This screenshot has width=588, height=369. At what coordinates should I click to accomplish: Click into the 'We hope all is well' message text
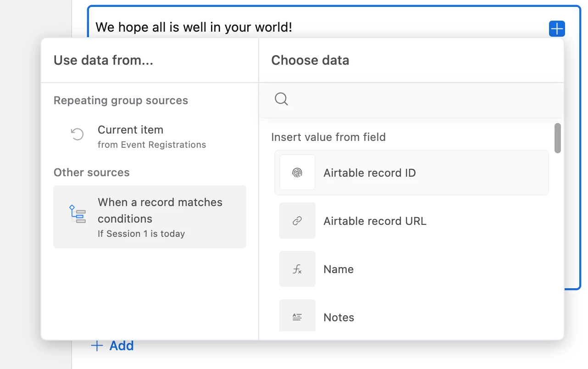tap(194, 27)
